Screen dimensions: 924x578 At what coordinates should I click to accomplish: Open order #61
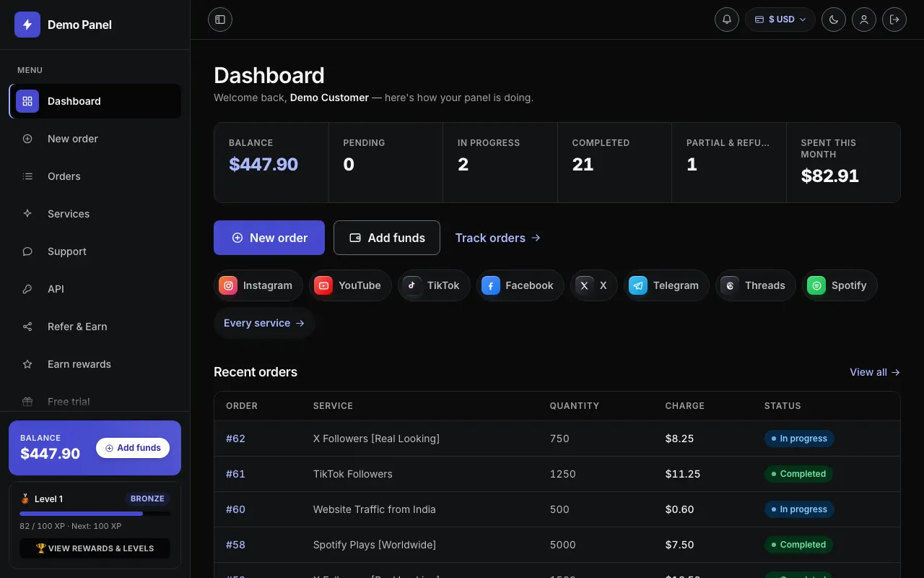click(235, 474)
